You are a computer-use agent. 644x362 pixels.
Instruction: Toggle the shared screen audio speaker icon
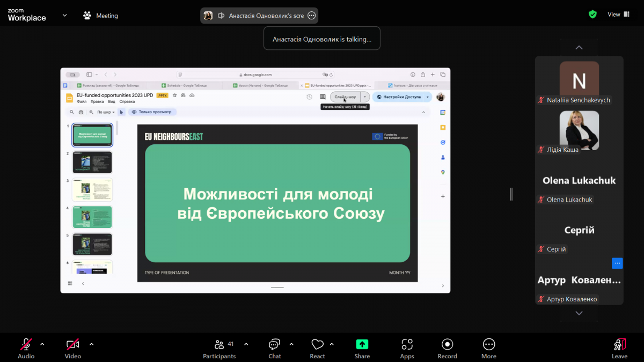tap(221, 15)
